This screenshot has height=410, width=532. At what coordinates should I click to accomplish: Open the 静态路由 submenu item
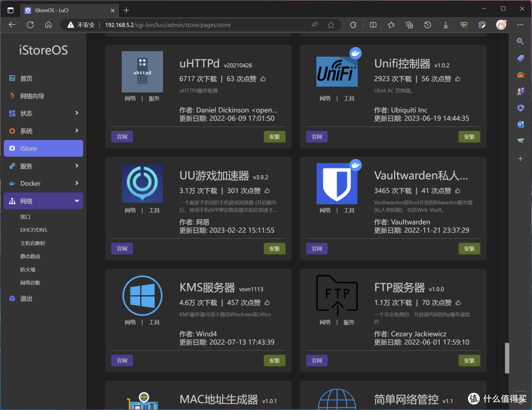point(30,256)
